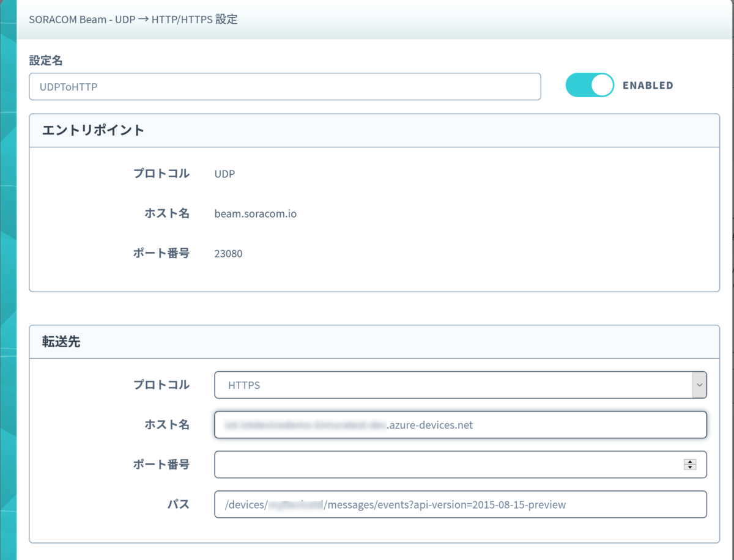Click the ホスト名 field ending in azure-devices.net

pyautogui.click(x=461, y=425)
